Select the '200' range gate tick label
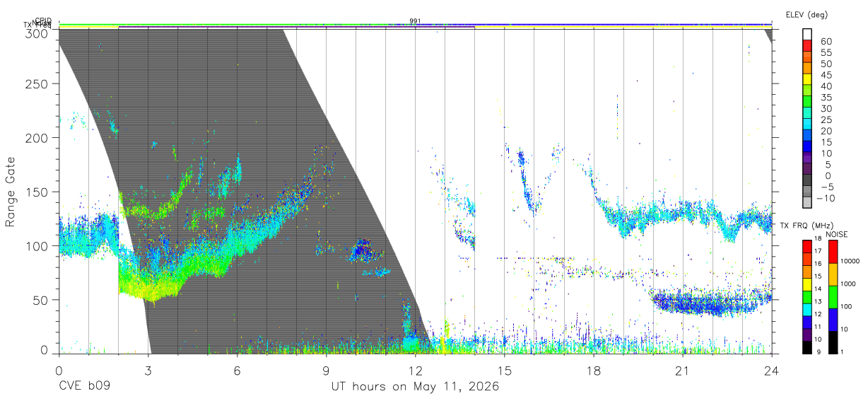 38,138
